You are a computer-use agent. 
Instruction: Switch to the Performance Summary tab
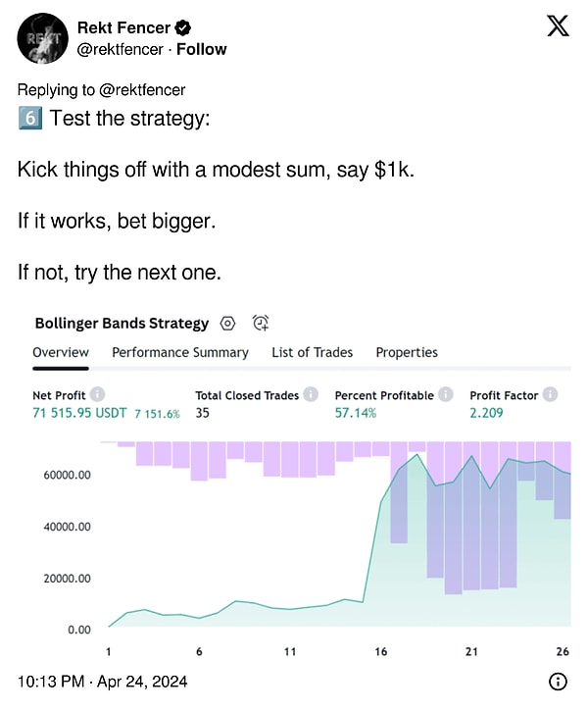180,352
